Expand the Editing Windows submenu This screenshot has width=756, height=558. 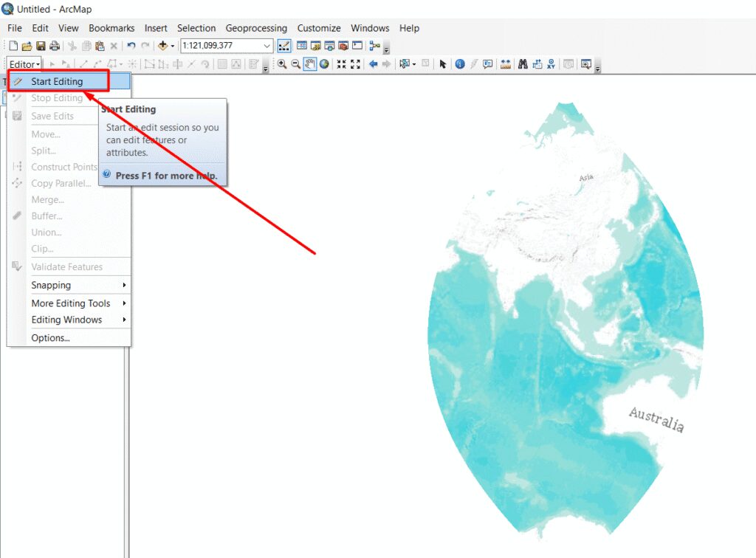(x=69, y=320)
